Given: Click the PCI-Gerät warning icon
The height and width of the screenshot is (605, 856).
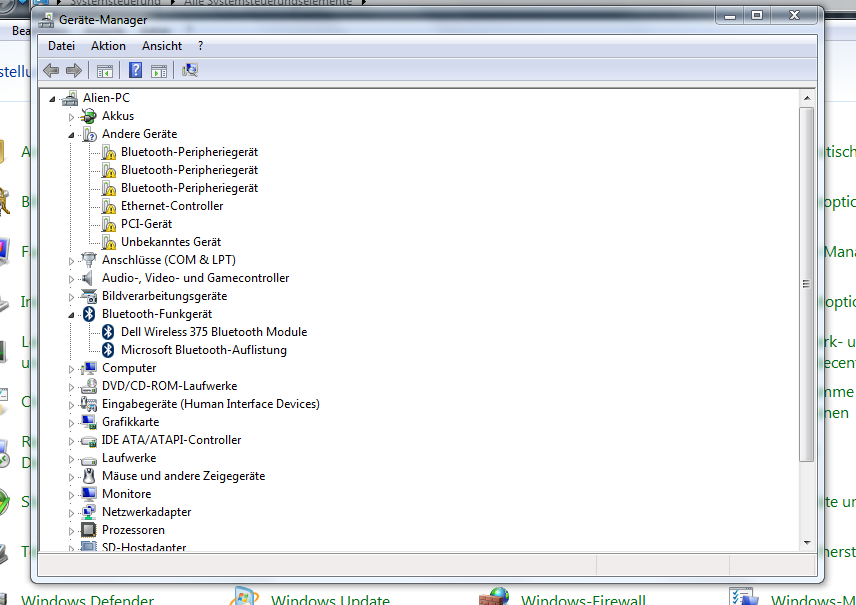Looking at the screenshot, I should pyautogui.click(x=109, y=224).
